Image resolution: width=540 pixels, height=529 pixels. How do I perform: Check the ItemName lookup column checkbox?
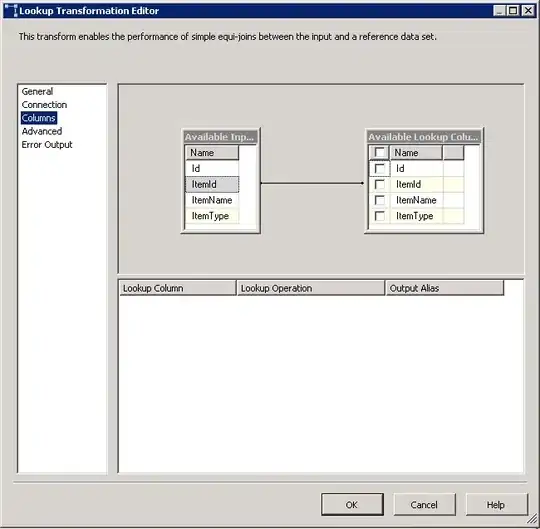pyautogui.click(x=380, y=200)
